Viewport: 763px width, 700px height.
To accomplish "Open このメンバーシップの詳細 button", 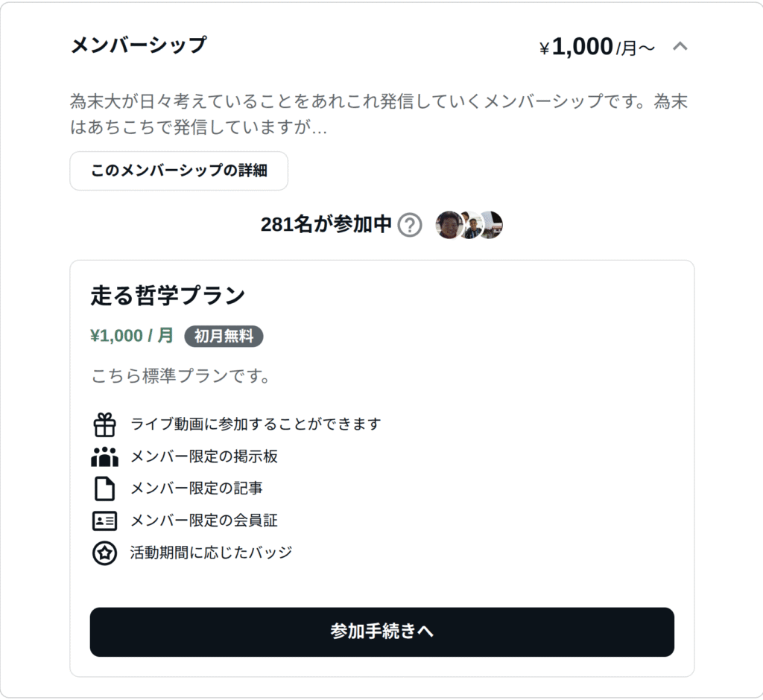I will coord(179,171).
